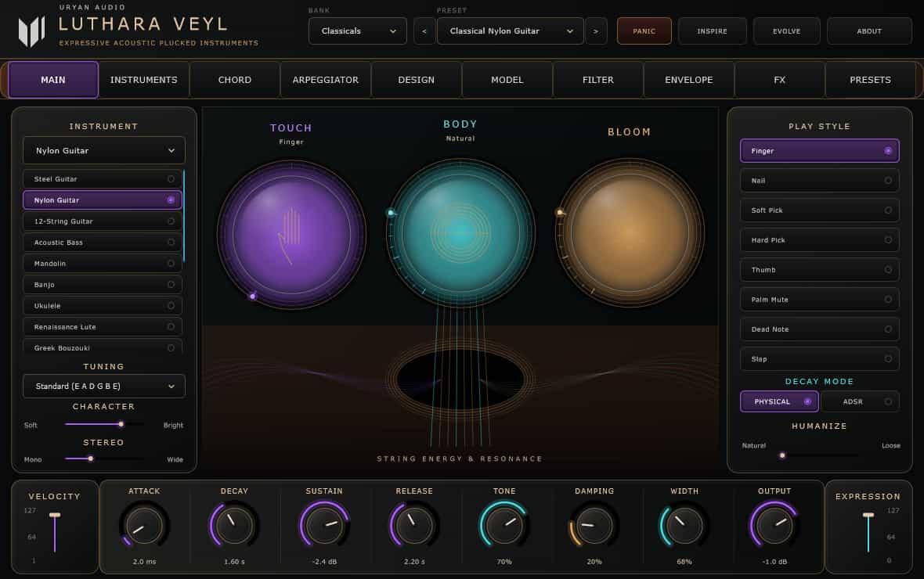
Task: Open the Filter tab
Action: pos(597,80)
